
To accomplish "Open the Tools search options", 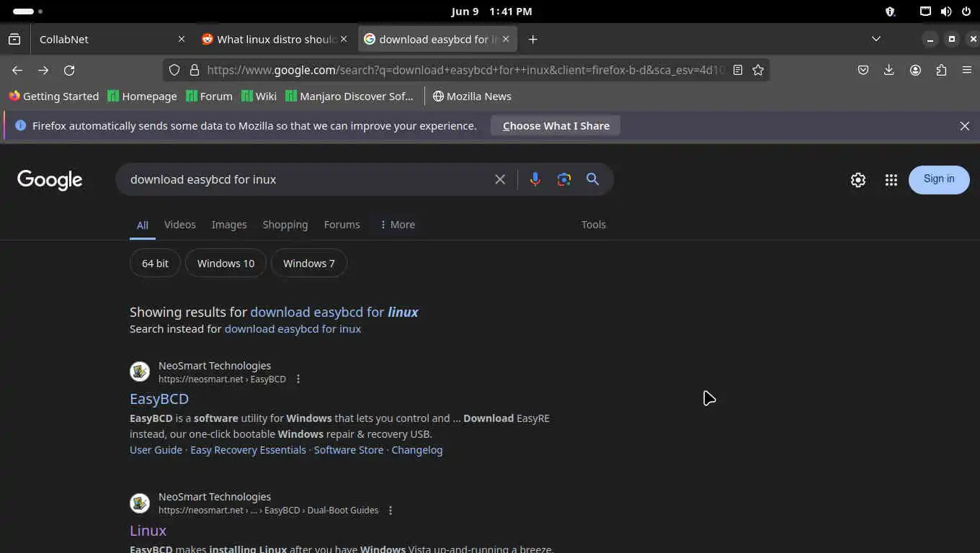I will click(594, 225).
